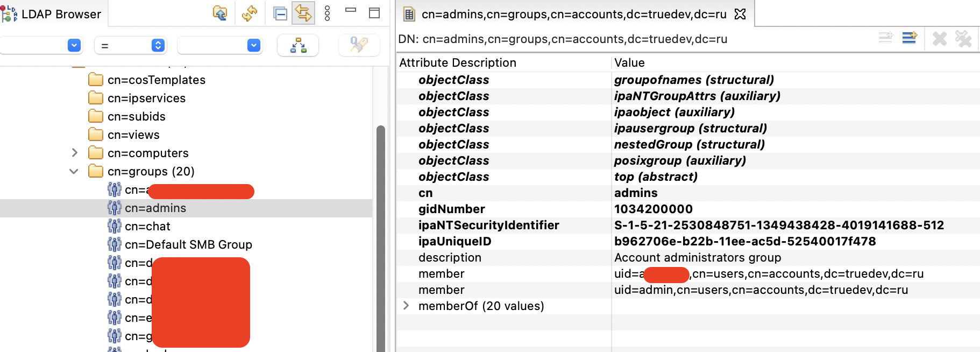Select cn=groups (20) in the tree
The image size is (980, 352).
point(151,171)
